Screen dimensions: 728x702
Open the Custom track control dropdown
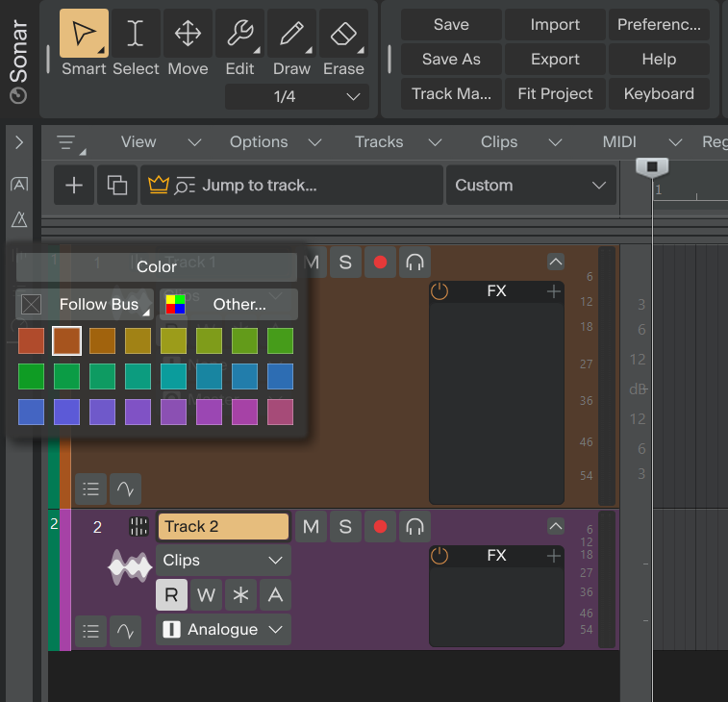531,186
